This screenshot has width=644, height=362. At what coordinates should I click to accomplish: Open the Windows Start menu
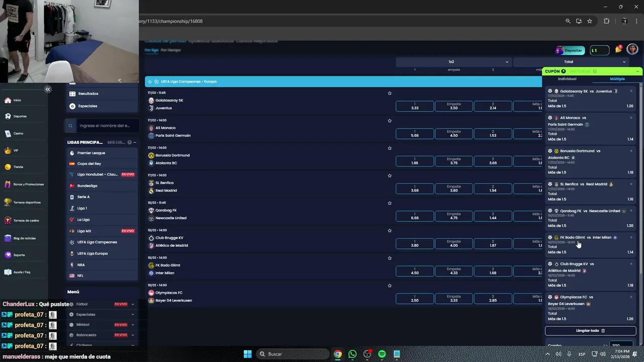tap(248, 354)
